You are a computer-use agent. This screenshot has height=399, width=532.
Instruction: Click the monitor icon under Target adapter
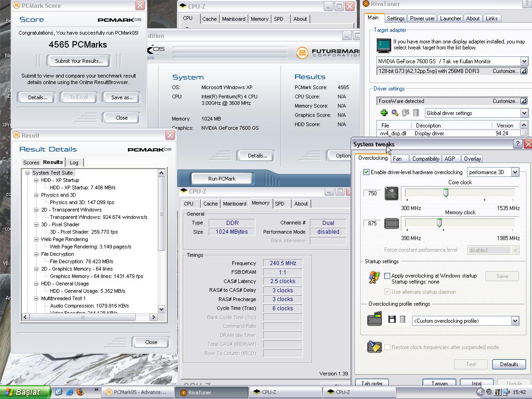384,45
